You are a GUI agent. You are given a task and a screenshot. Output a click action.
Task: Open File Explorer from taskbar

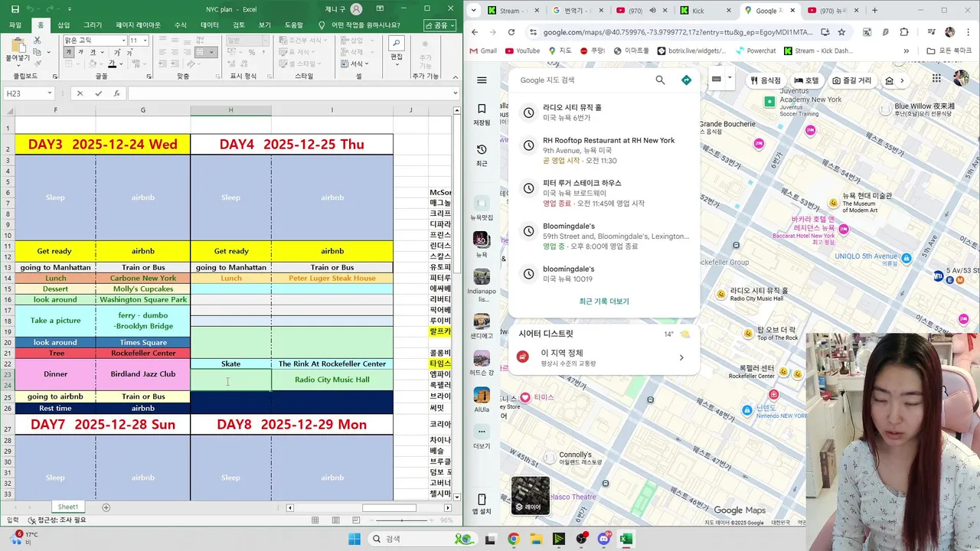536,540
